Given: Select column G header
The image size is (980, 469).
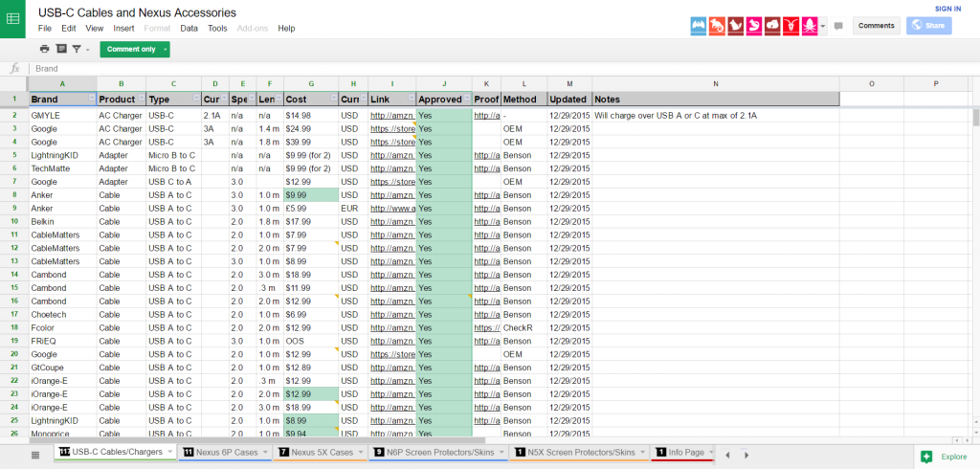Looking at the screenshot, I should 311,83.
